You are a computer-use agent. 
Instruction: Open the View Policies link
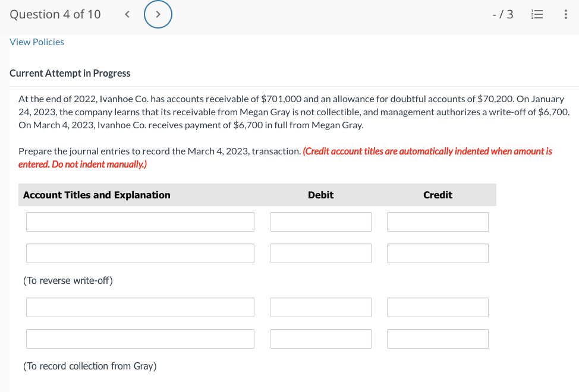pyautogui.click(x=36, y=42)
